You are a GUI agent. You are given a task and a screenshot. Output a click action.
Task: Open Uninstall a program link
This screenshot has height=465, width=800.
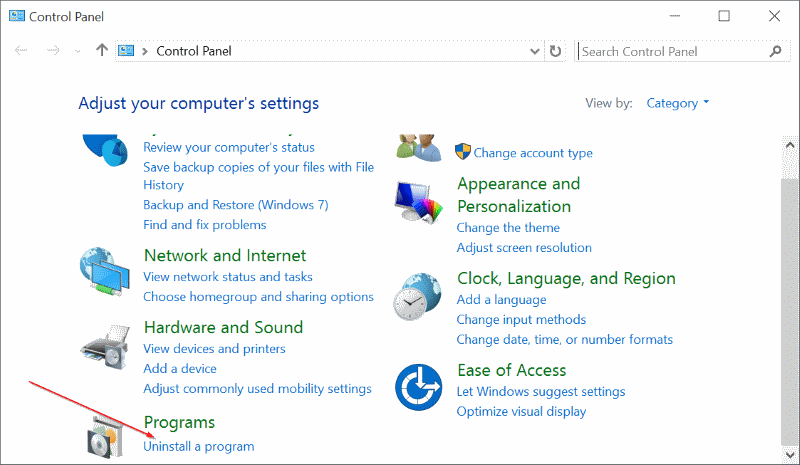198,447
